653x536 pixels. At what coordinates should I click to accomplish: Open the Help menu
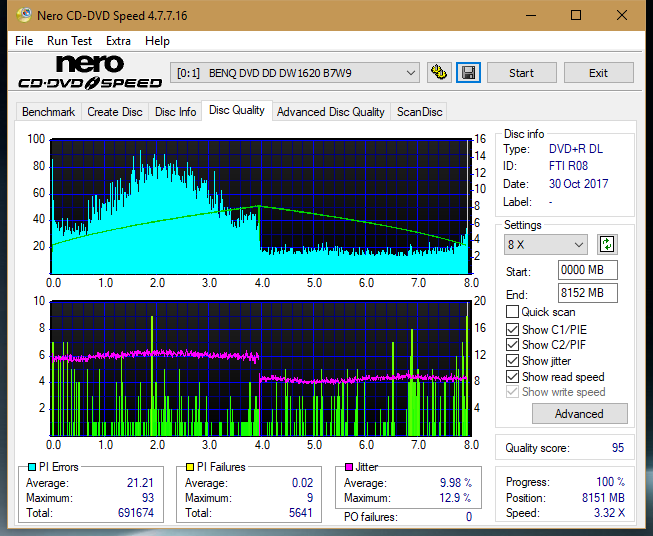(x=157, y=41)
